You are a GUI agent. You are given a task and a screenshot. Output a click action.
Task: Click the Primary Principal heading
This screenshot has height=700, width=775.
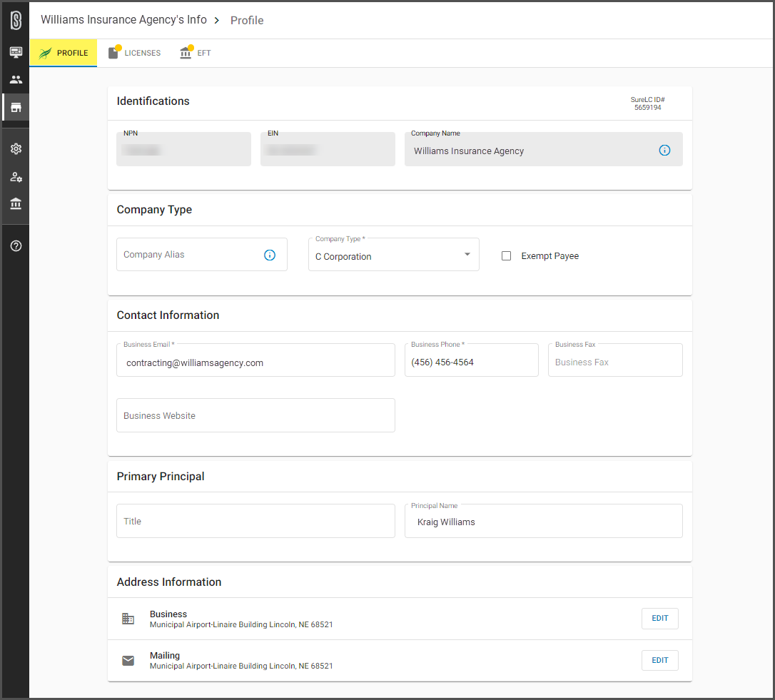point(161,477)
